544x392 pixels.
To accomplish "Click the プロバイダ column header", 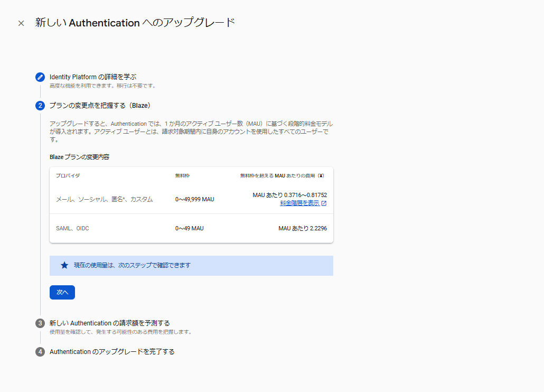I will 68,175.
